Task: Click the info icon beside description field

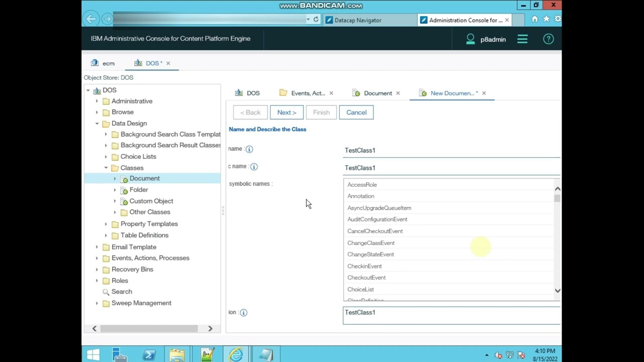Action: point(244,313)
